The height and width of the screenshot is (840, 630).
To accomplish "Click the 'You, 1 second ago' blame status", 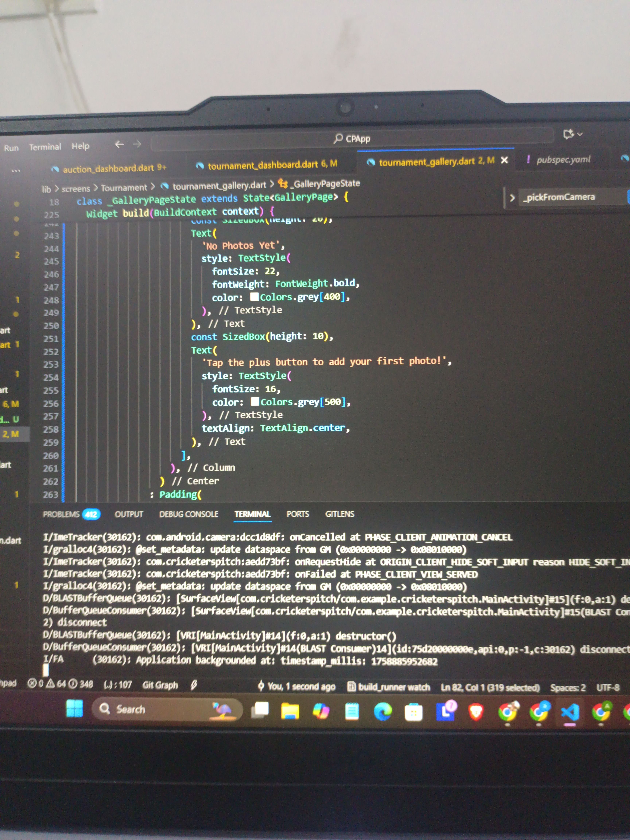I will (297, 686).
